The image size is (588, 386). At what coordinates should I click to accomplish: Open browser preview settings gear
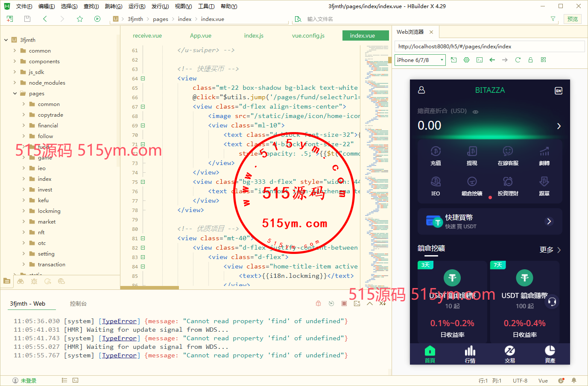[x=466, y=60]
